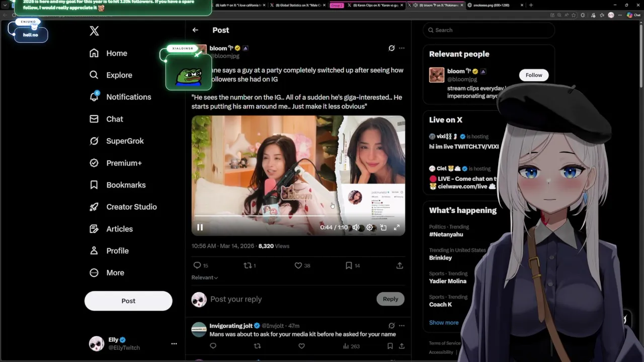Switch to the Karen Clips browser tab
The width and height of the screenshot is (644, 362).
tap(375, 5)
